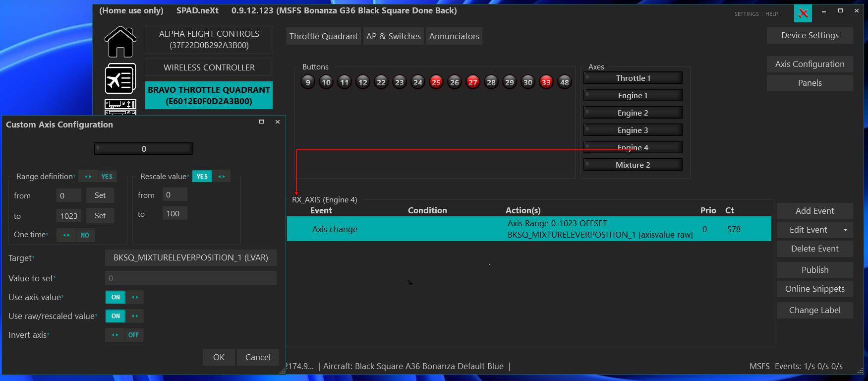Toggle Use axis value switch
The height and width of the screenshot is (381, 868).
pyautogui.click(x=124, y=297)
